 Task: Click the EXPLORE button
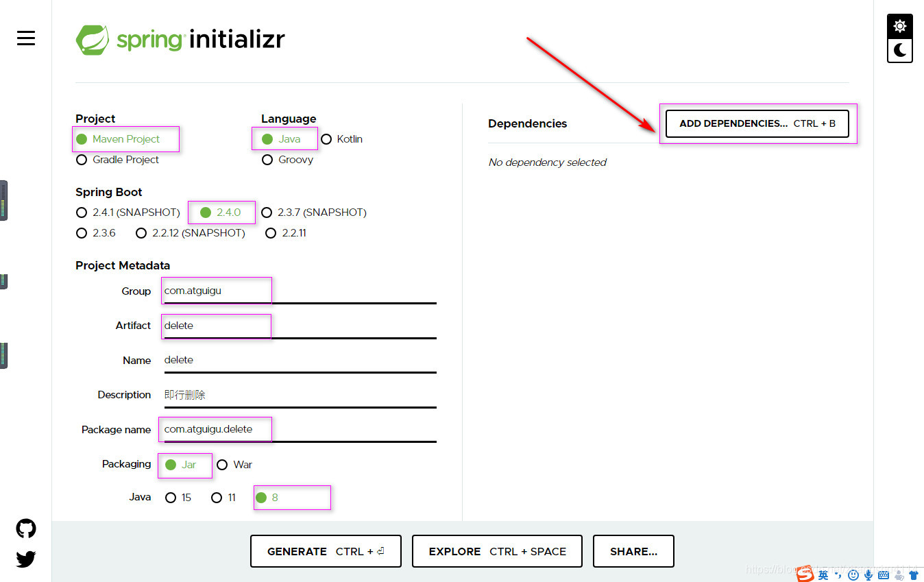(497, 551)
